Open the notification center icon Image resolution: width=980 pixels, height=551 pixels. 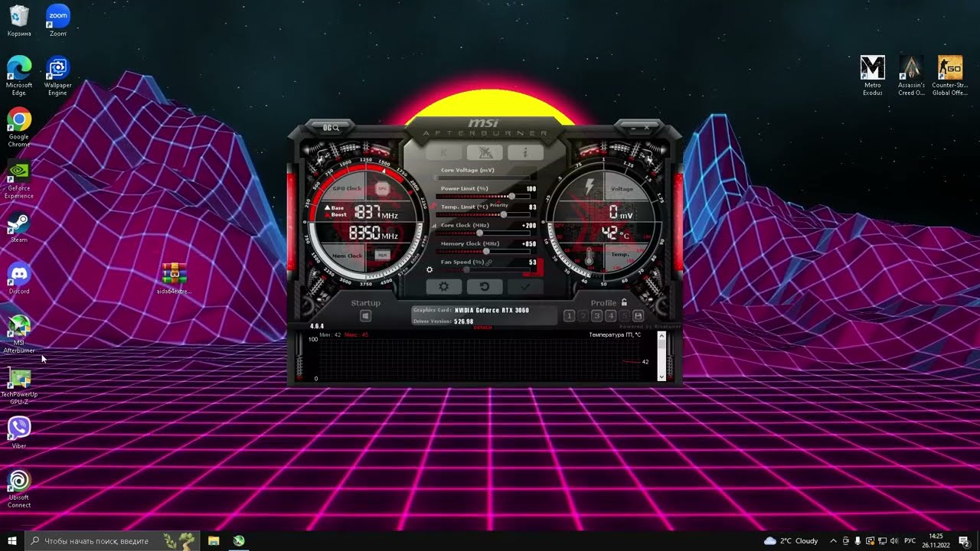pyautogui.click(x=965, y=540)
